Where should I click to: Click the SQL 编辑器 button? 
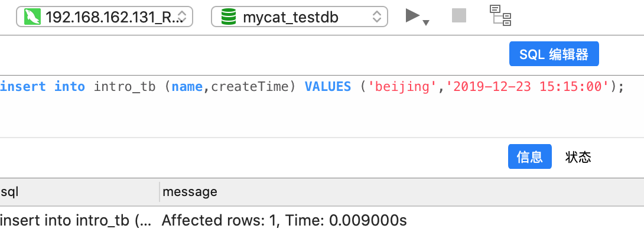click(x=554, y=54)
